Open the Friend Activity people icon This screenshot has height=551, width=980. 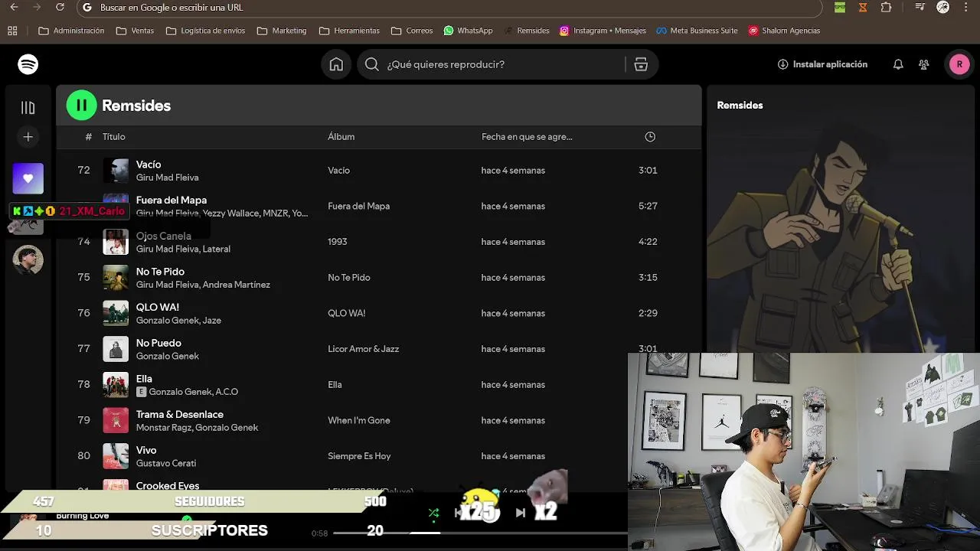tap(924, 64)
